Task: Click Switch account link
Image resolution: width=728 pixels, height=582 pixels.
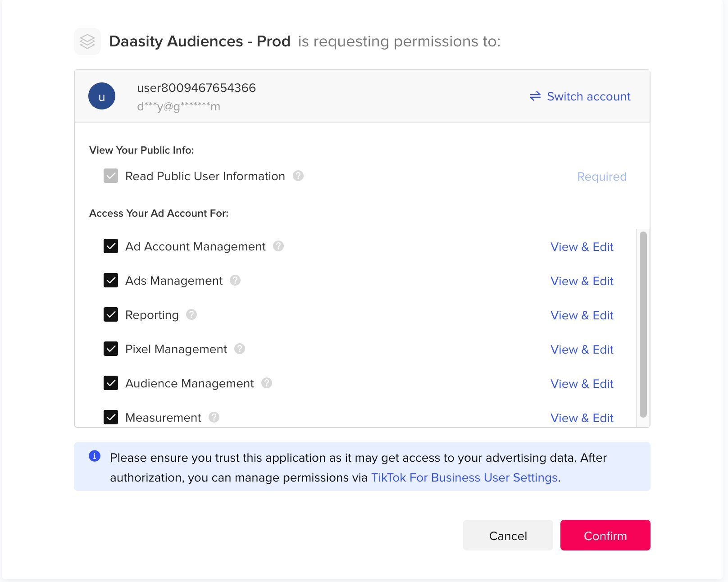Action: 580,96
